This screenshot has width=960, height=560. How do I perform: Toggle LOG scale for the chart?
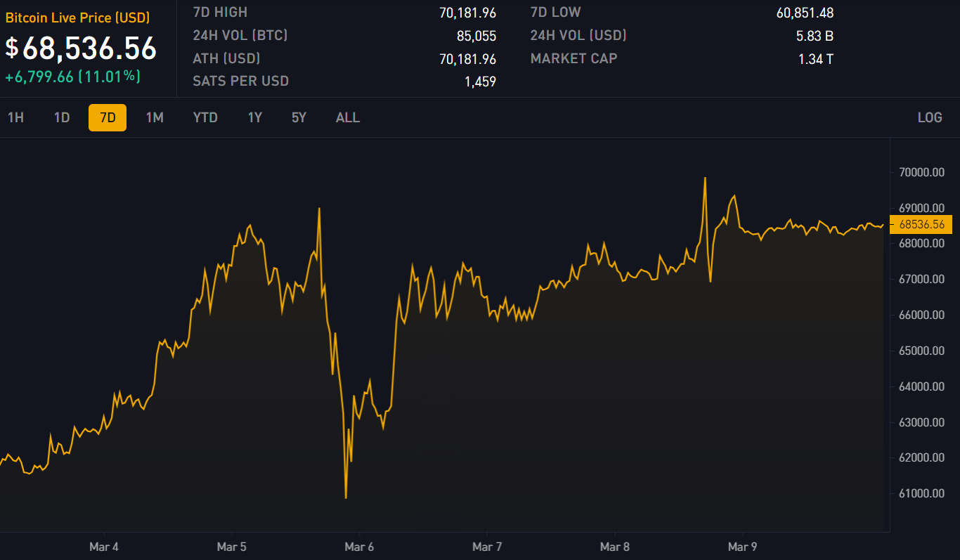coord(929,117)
